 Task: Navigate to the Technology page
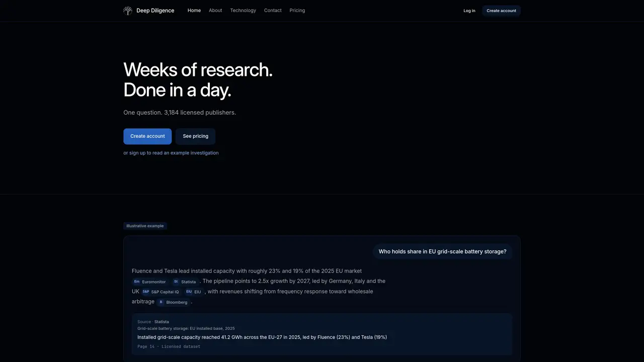(243, 11)
